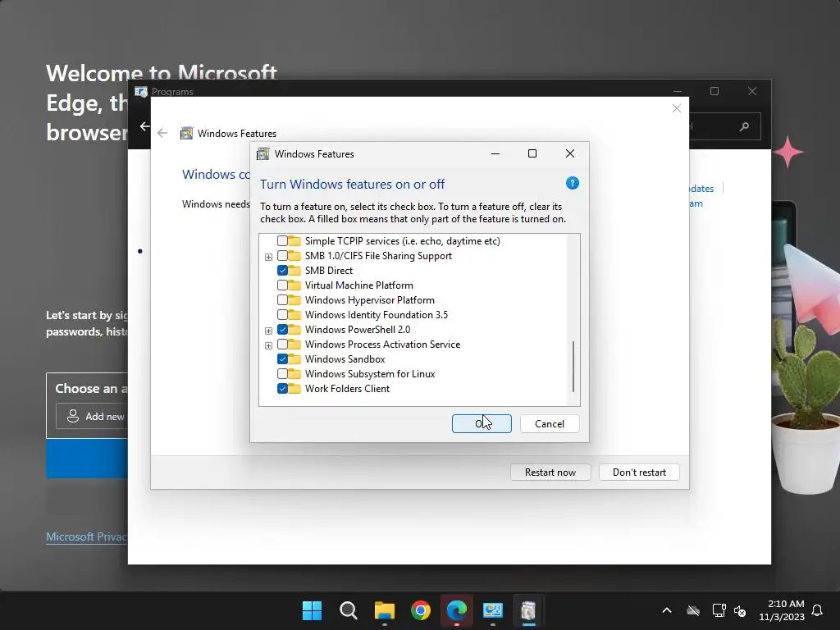Click the Work Folders Client folder icon
The image size is (840, 630).
[294, 388]
